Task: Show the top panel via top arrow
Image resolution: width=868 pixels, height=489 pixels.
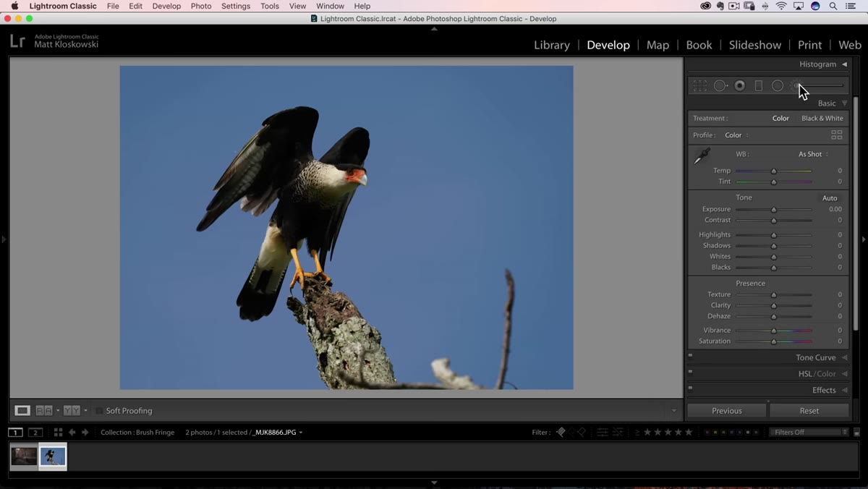Action: click(434, 29)
